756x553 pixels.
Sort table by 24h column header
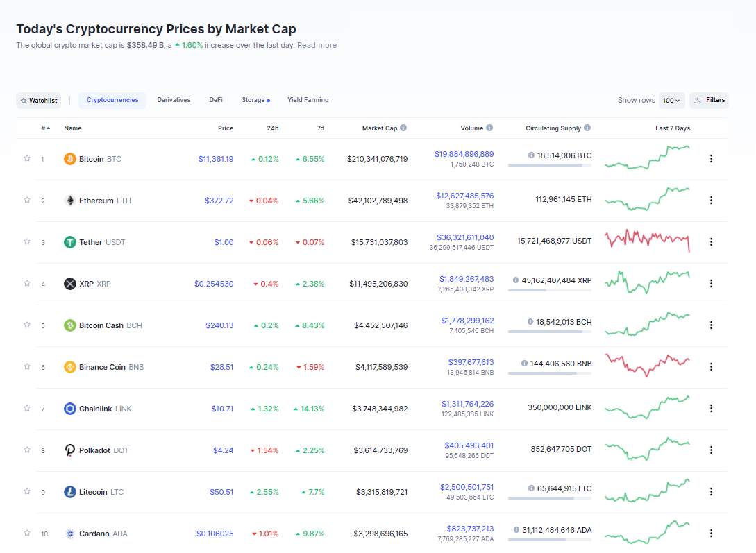point(273,128)
